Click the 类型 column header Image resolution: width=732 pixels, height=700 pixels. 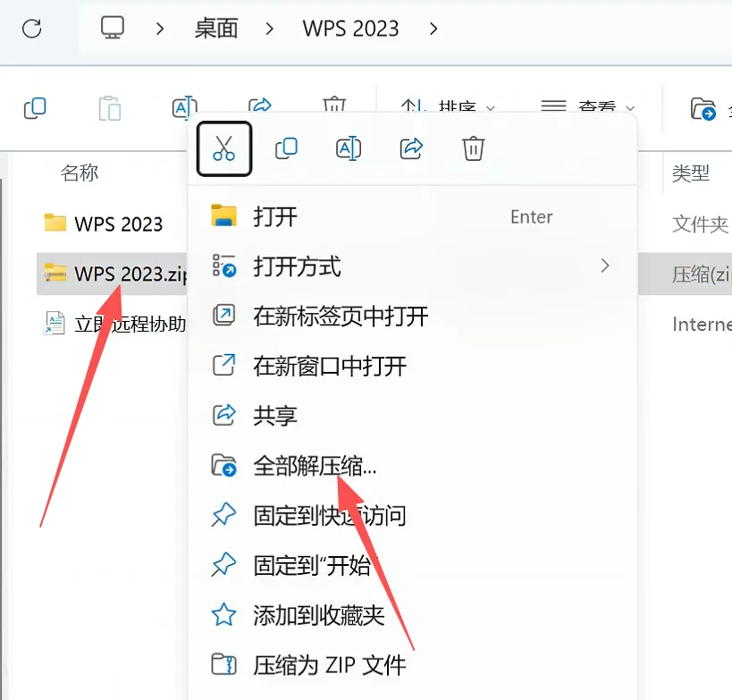[691, 173]
